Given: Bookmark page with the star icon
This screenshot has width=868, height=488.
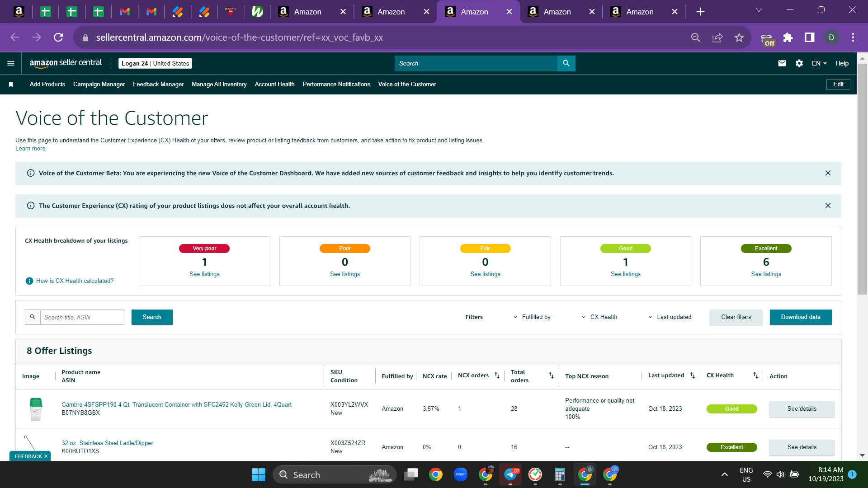Looking at the screenshot, I should pos(739,38).
